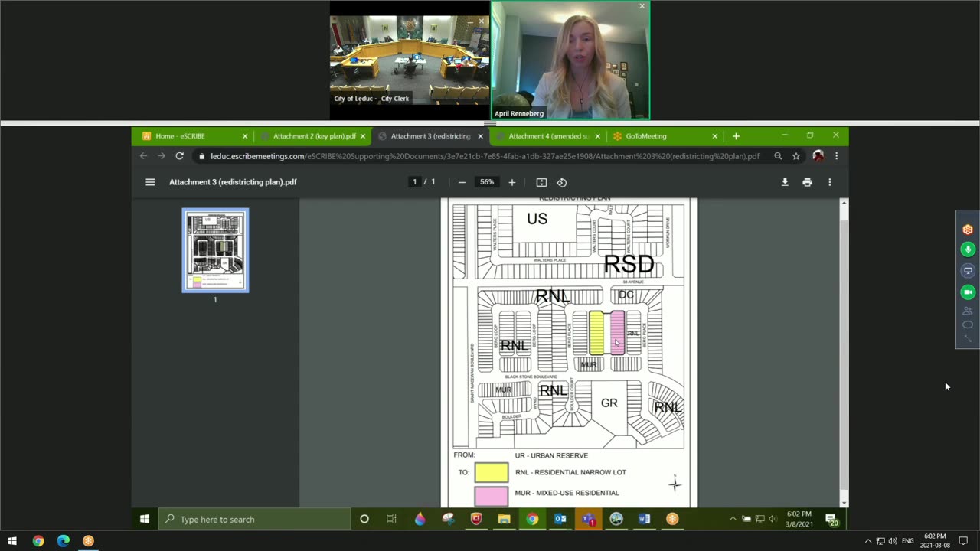Open notification center with 20 badge
980x551 pixels.
[832, 520]
